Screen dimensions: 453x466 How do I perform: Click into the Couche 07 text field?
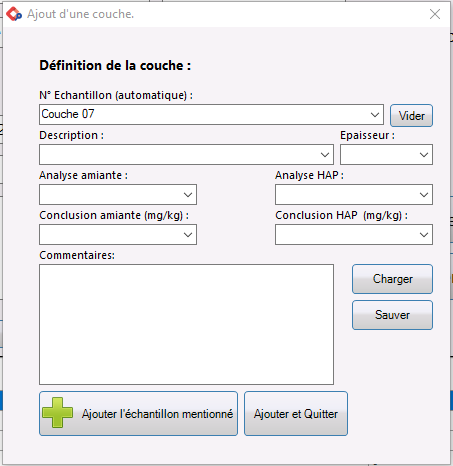(x=203, y=115)
